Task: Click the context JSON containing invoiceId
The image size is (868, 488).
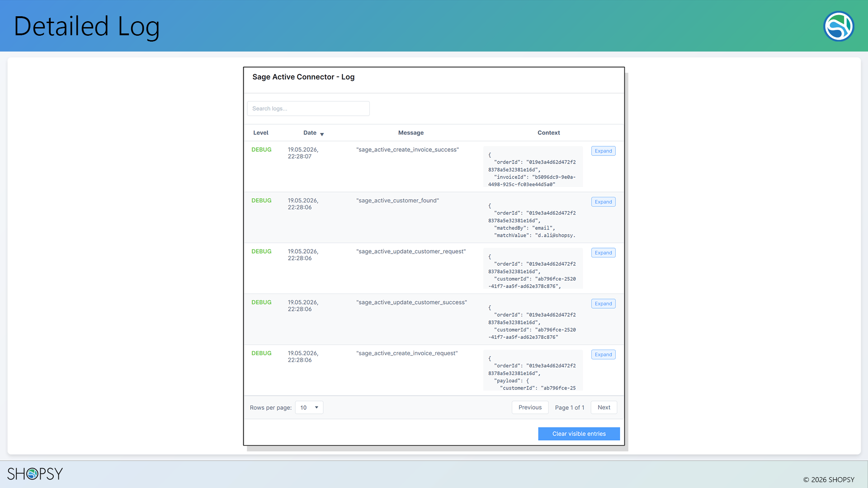Action: [533, 166]
